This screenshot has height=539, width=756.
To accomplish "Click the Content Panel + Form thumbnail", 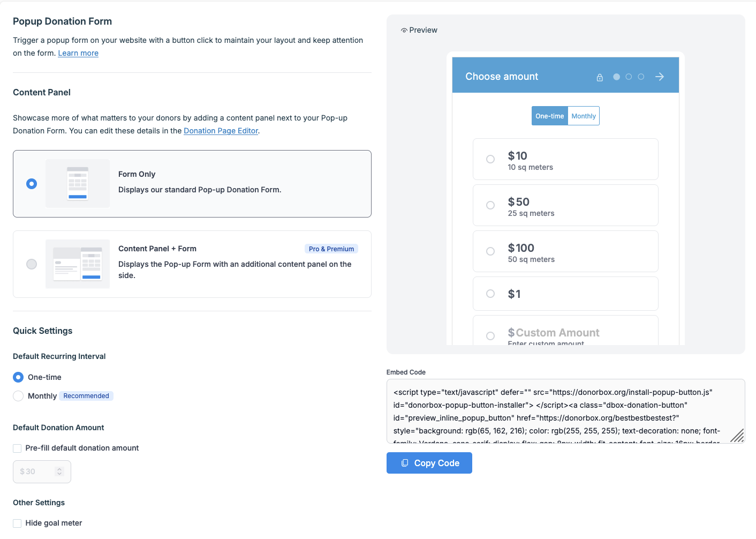I will click(78, 264).
